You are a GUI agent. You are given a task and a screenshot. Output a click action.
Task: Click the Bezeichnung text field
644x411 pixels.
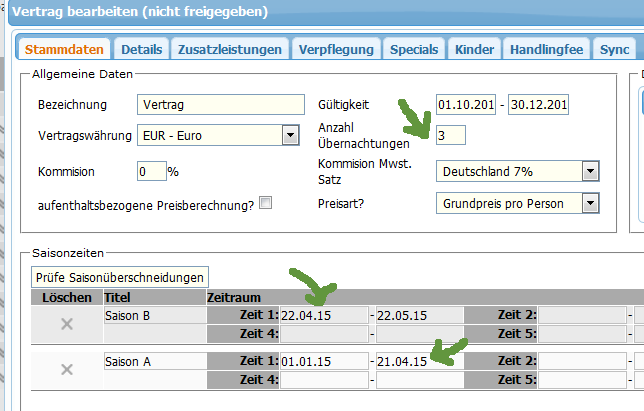(220, 105)
